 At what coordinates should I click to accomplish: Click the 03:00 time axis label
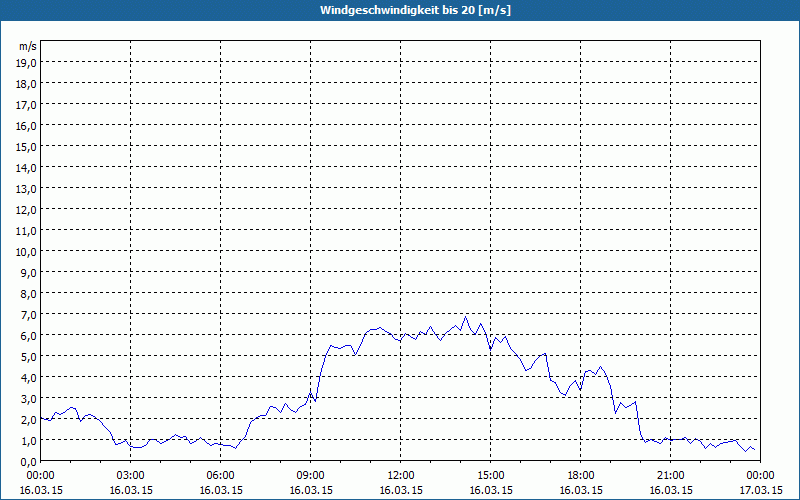click(x=131, y=476)
